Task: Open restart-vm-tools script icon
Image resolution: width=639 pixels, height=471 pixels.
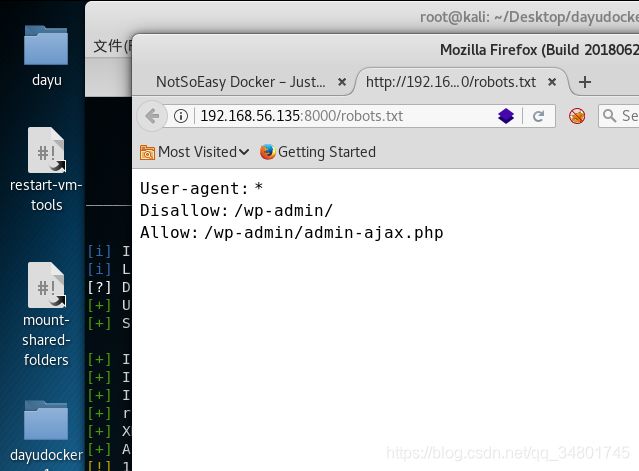Action: (x=46, y=150)
